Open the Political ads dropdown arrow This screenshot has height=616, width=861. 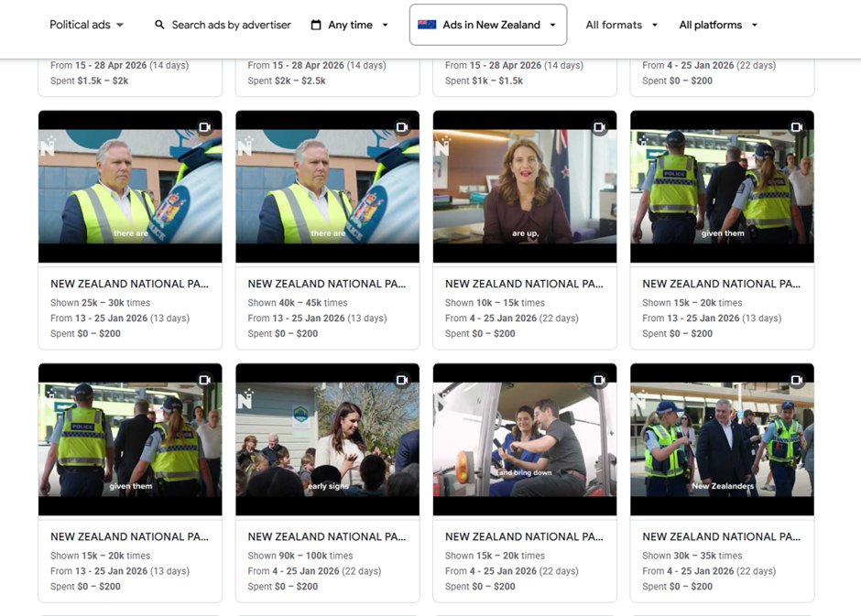(x=120, y=25)
